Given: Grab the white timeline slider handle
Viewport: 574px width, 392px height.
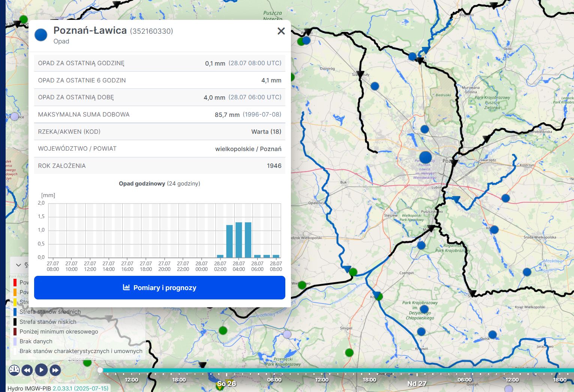Looking at the screenshot, I should click(x=100, y=370).
